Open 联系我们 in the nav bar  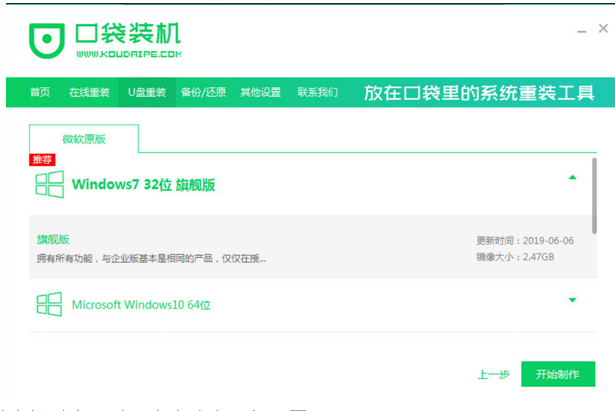point(318,92)
